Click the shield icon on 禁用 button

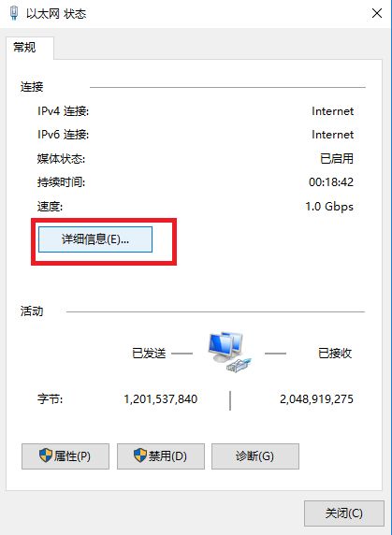tap(140, 455)
